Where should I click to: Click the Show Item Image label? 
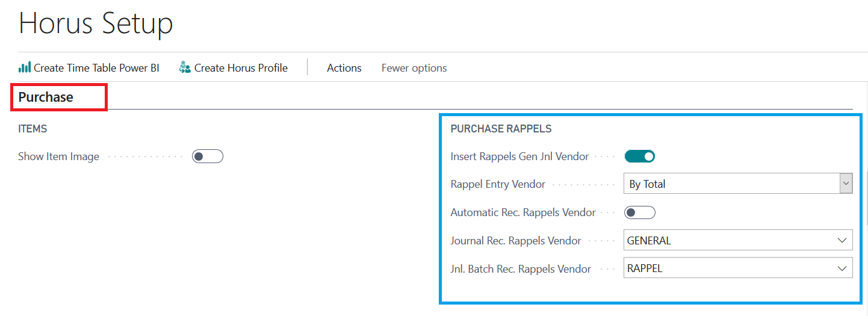tap(58, 156)
